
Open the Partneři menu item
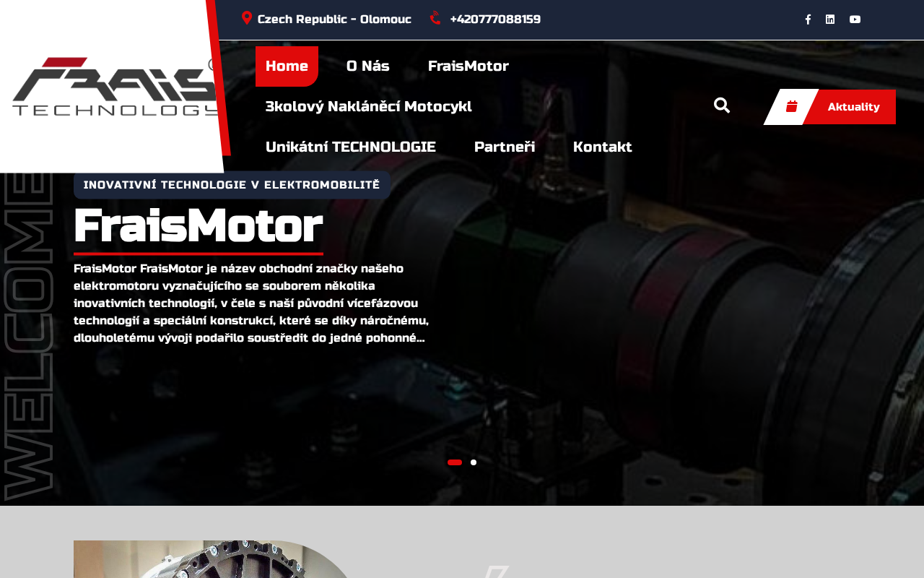[x=505, y=147]
